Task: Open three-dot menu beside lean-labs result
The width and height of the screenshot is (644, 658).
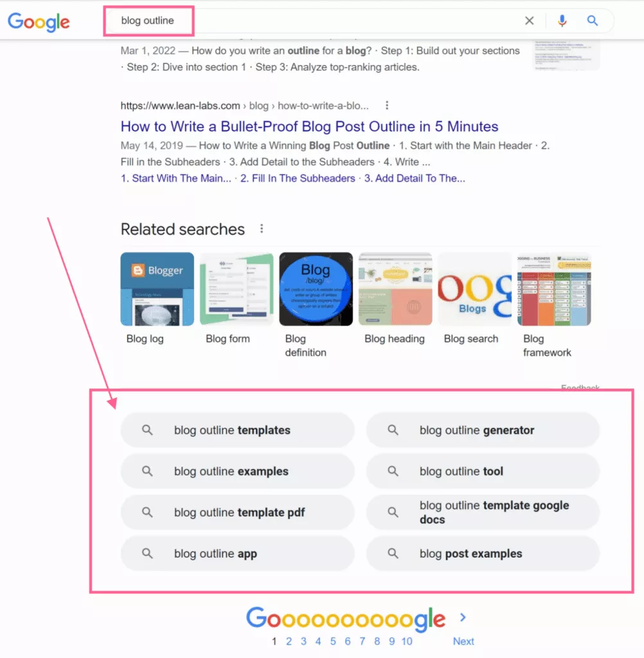Action: (387, 105)
